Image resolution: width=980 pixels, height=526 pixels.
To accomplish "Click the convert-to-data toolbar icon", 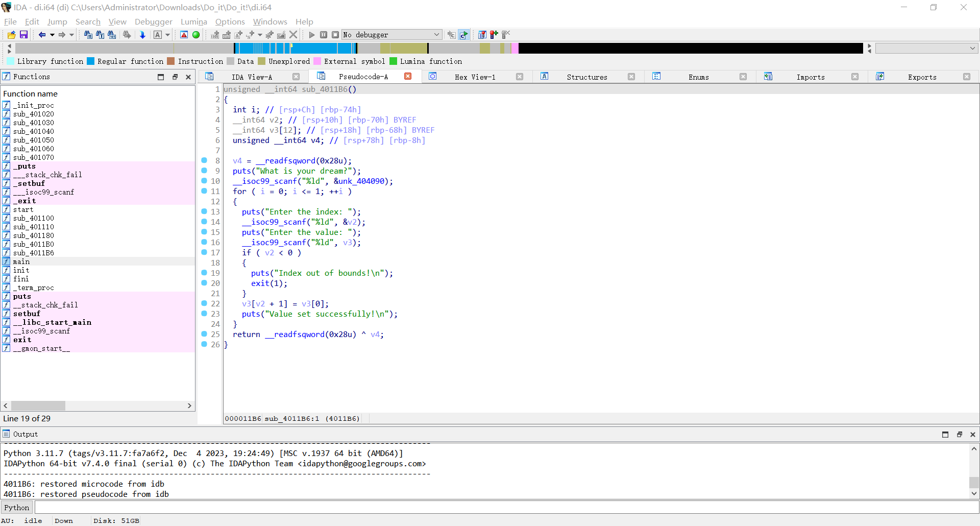I will click(227, 35).
